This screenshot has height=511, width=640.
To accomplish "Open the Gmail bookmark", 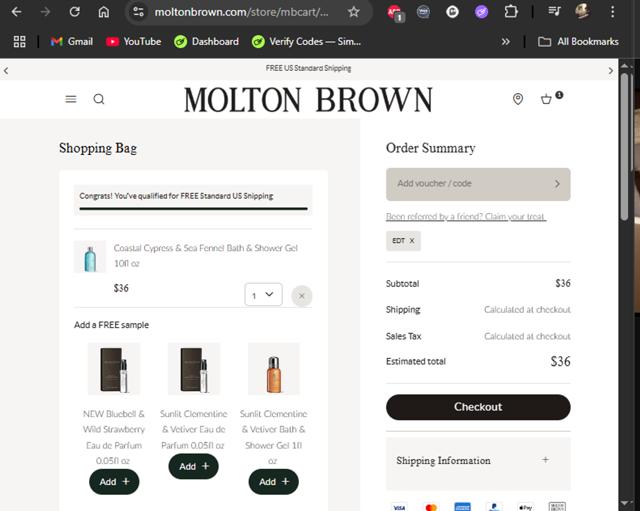I will click(x=71, y=42).
